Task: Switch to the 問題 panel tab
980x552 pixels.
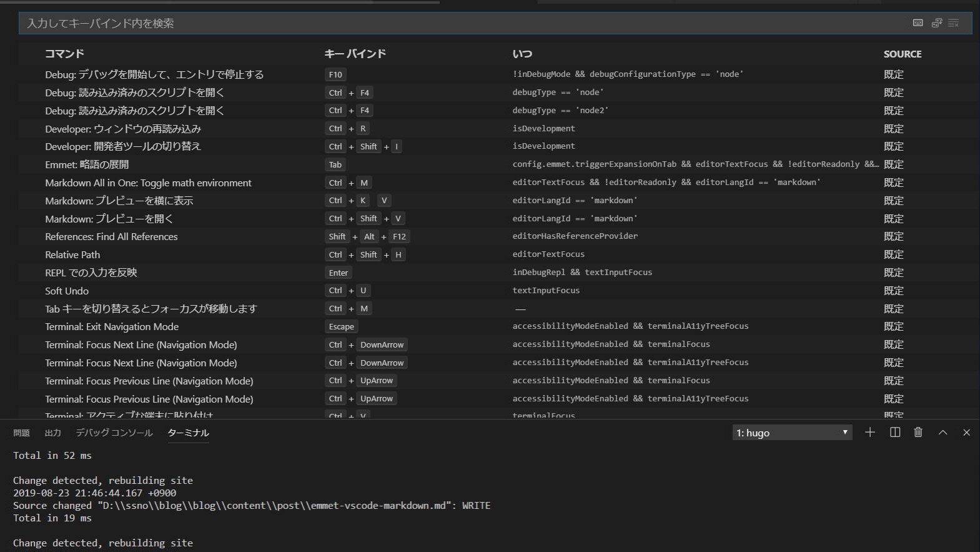Action: coord(21,433)
